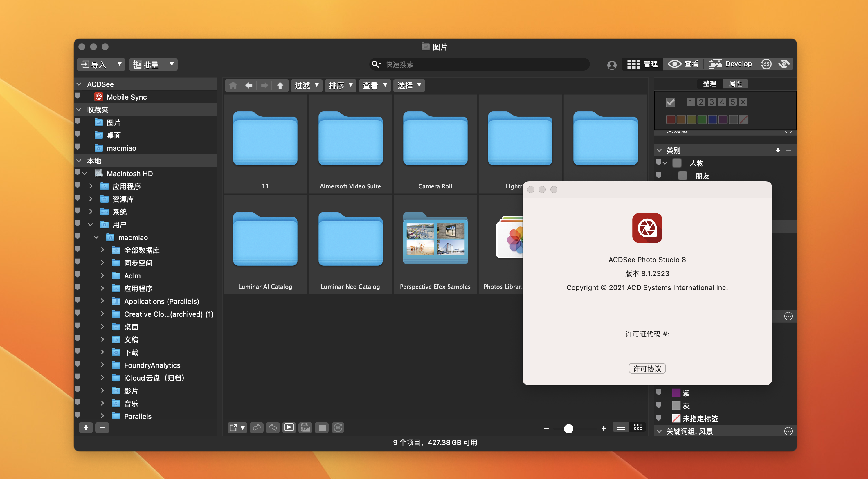Viewport: 868px width, 479px height.
Task: Click the blue color label swatch
Action: tap(712, 119)
